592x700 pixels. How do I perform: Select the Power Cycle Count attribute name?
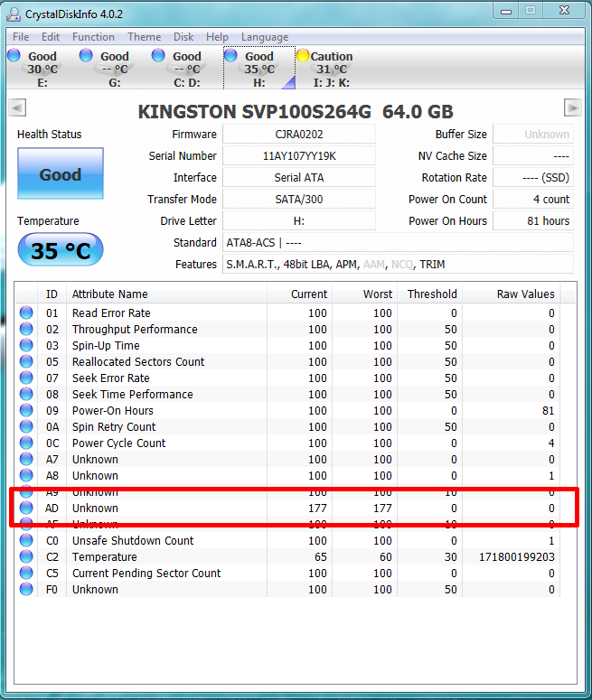[118, 443]
